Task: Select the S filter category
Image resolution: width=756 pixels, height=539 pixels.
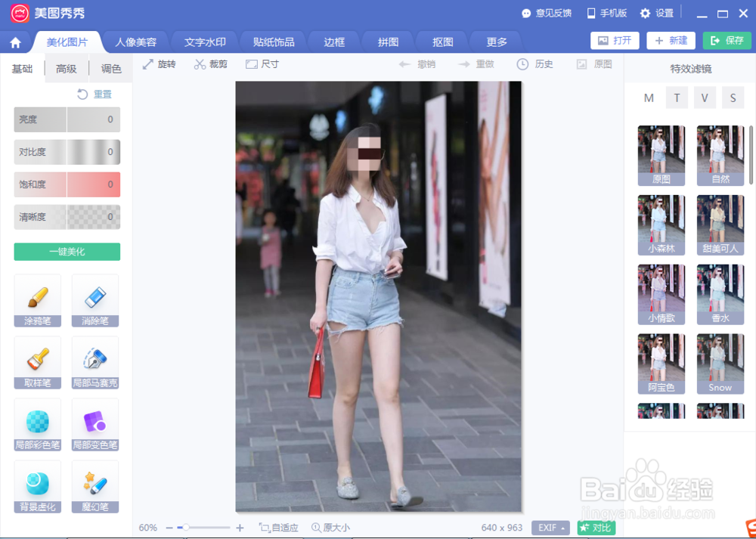Action: pyautogui.click(x=733, y=98)
